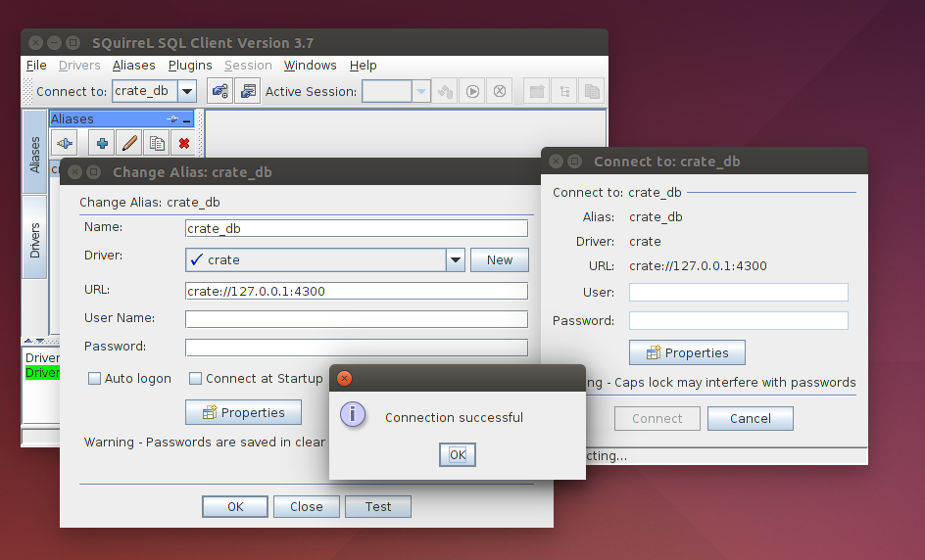Viewport: 925px width, 560px height.
Task: Click the run SQL play toolbar icon
Action: 472,91
